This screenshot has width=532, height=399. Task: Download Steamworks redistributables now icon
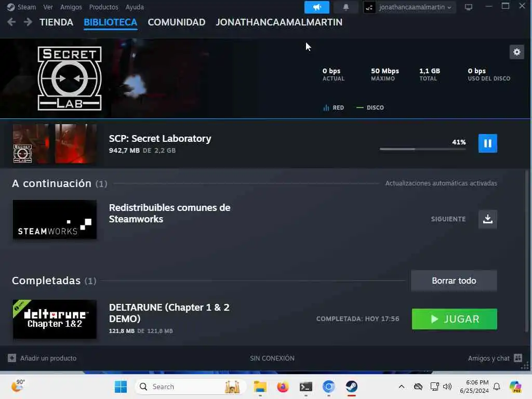tap(487, 219)
